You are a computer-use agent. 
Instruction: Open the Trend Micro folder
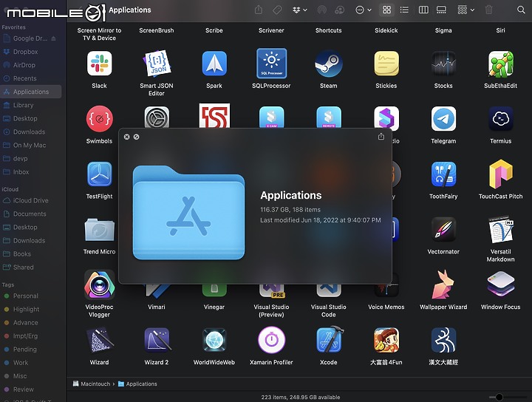99,229
